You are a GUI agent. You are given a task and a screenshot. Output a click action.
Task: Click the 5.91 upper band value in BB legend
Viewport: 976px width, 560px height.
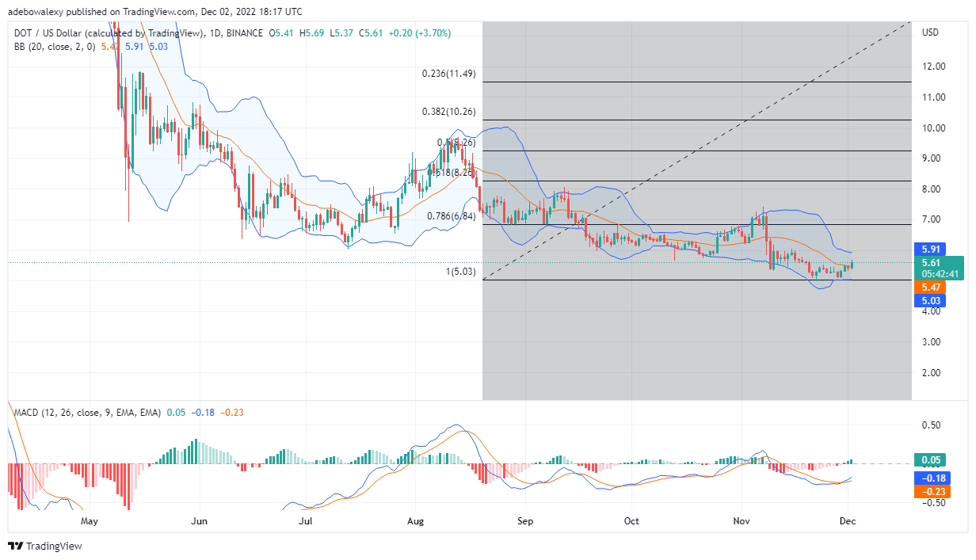point(135,48)
